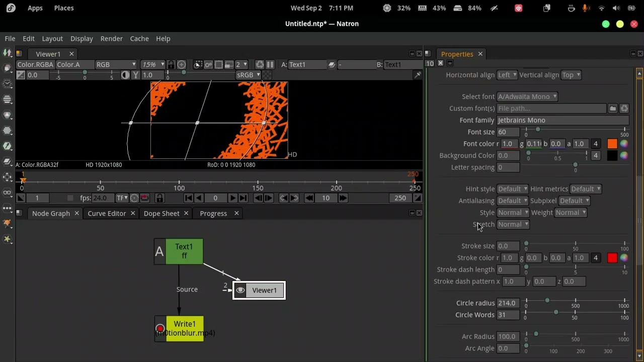Click the Font size input field
This screenshot has width=644, height=362.
tap(508, 132)
